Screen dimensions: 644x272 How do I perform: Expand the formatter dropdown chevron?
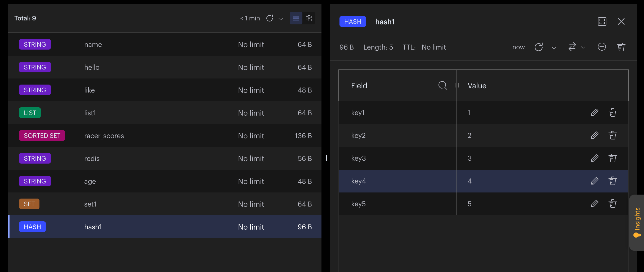pyautogui.click(x=583, y=48)
